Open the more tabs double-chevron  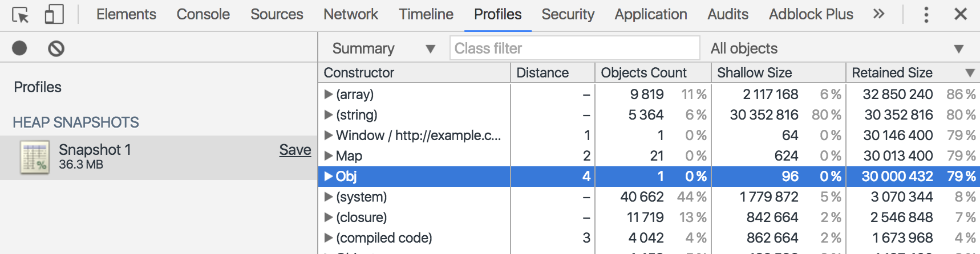coord(878,14)
